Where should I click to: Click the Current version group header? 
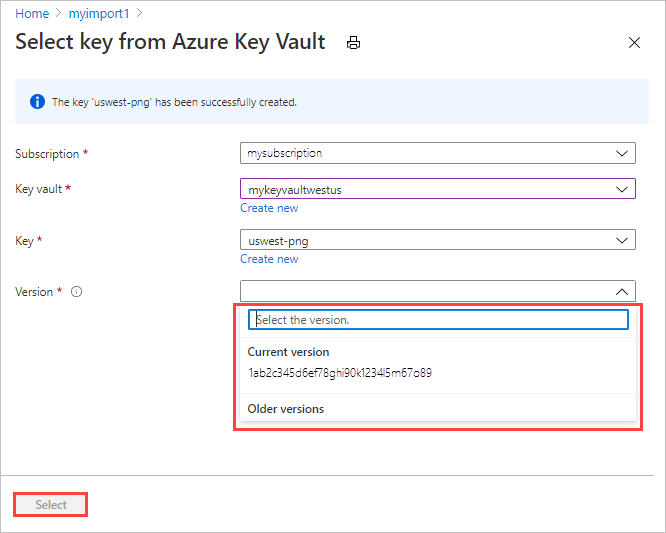[x=289, y=352]
